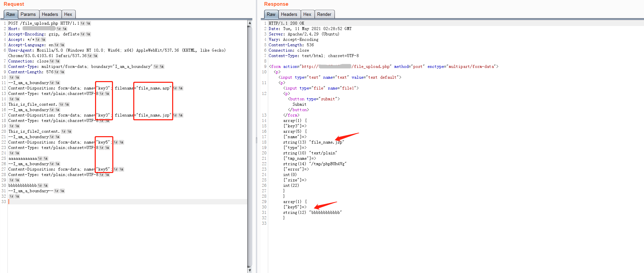
Task: Click the request scrollbar down arrow
Action: pos(250,270)
